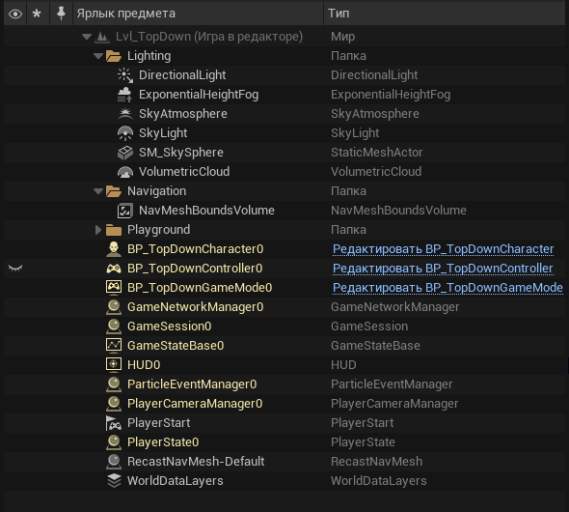Click the asterisk unsaved column header

[x=37, y=14]
